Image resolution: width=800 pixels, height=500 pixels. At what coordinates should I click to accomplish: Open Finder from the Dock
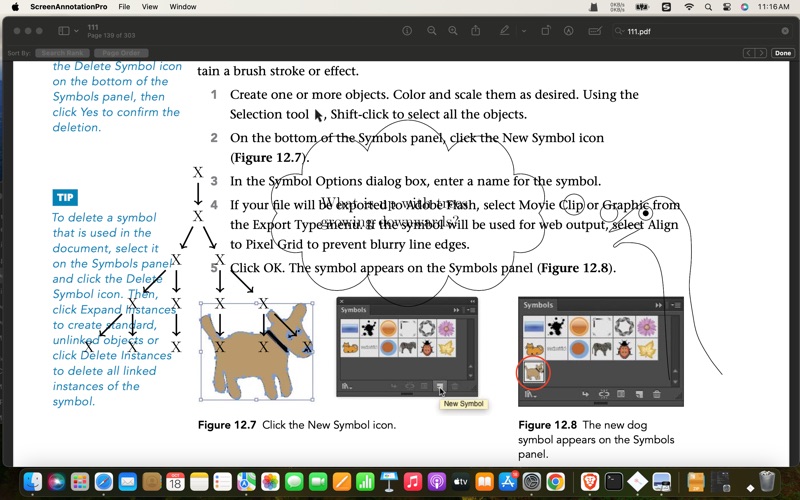click(x=33, y=481)
